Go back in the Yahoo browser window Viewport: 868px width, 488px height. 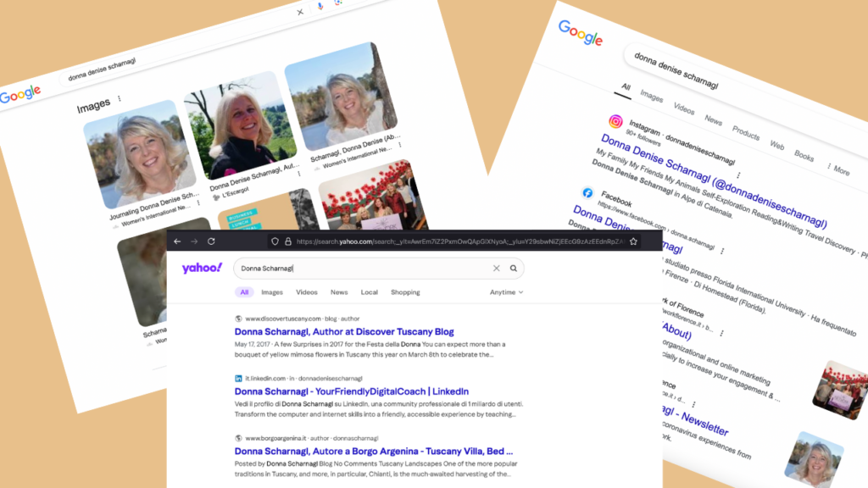click(x=177, y=241)
